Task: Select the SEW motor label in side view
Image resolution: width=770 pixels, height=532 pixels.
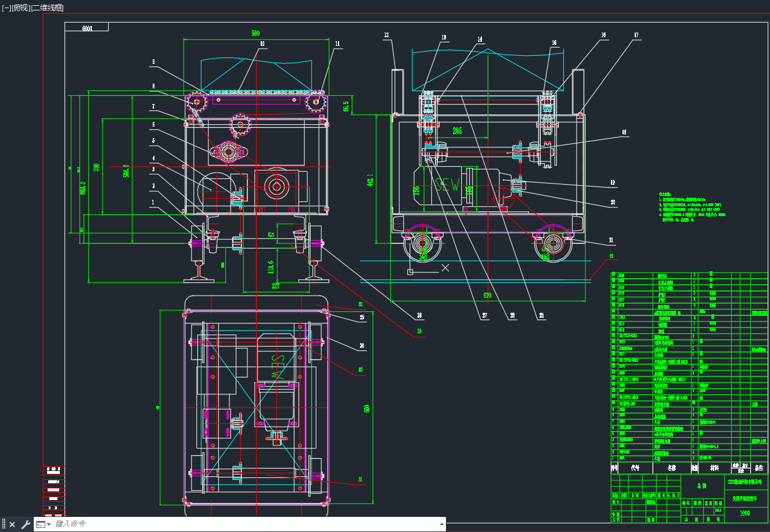Action: [448, 185]
